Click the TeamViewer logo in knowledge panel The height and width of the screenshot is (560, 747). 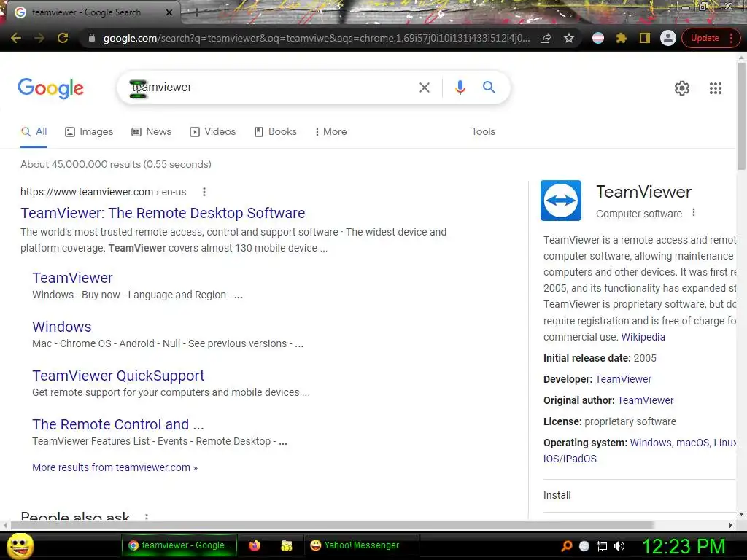pyautogui.click(x=561, y=201)
